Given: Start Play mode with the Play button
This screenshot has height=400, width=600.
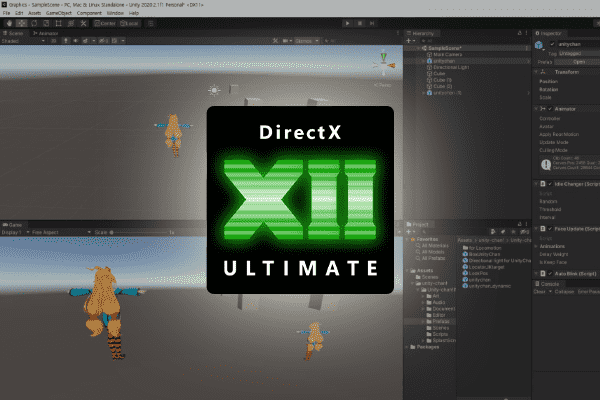Looking at the screenshot, I should (347, 23).
